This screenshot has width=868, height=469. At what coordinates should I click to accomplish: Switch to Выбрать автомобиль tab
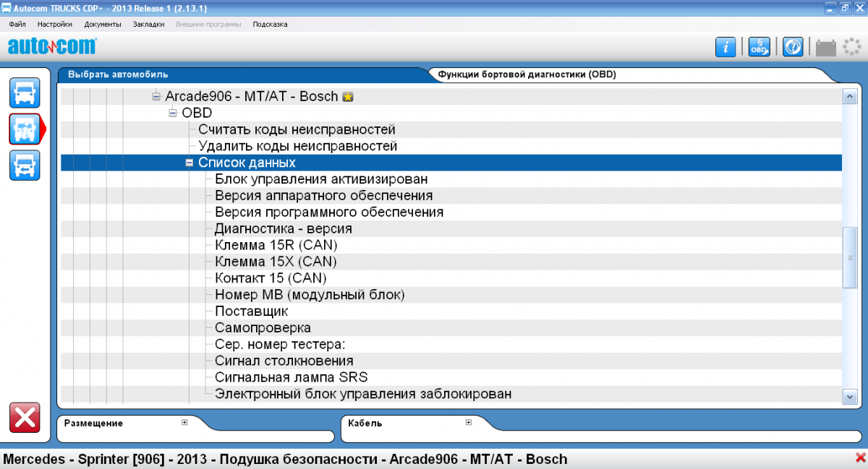[118, 74]
